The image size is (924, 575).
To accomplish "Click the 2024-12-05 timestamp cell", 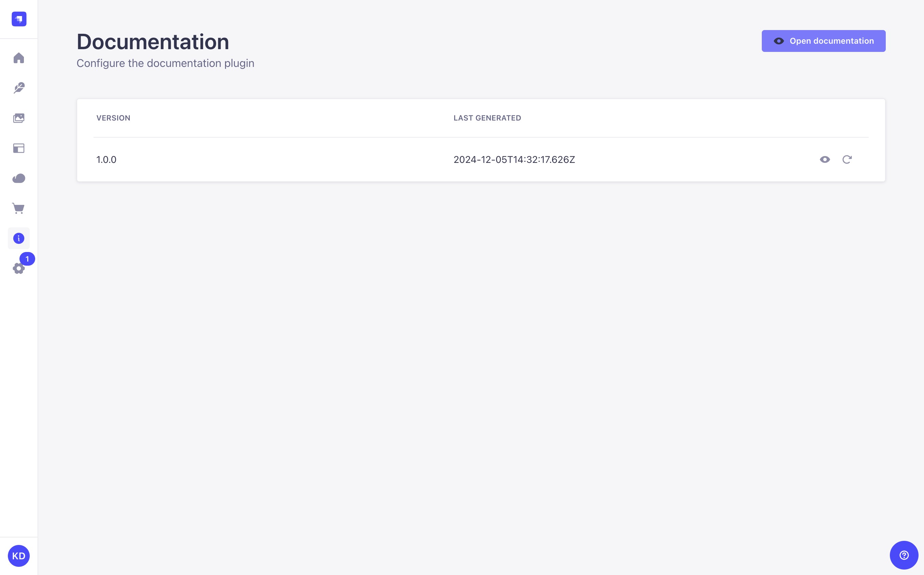I will (x=514, y=160).
